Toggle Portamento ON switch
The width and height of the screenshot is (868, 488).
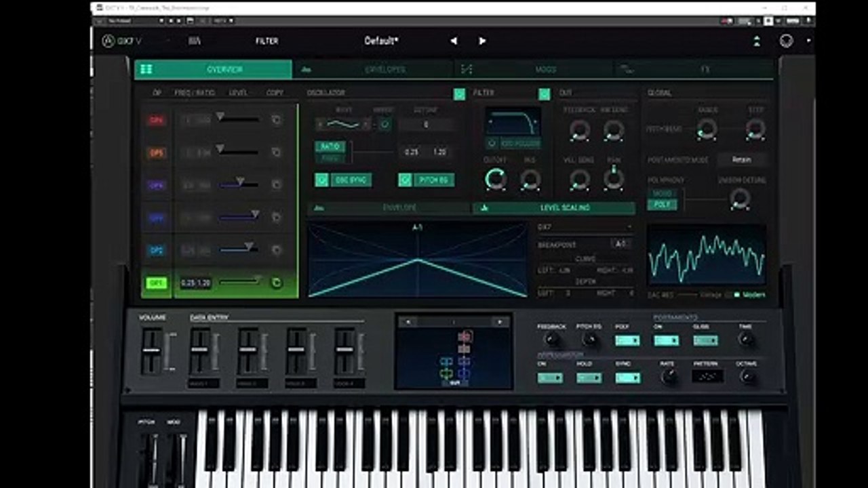(666, 340)
